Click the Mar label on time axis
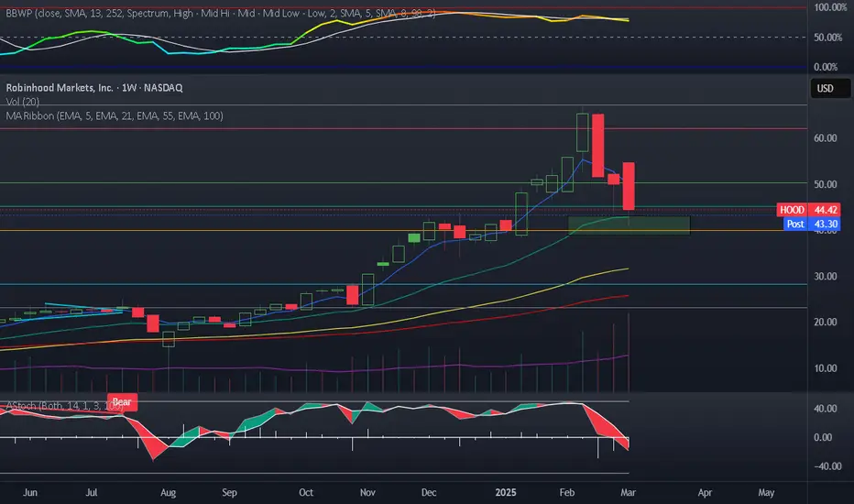Screen dimensions: 854x504 click(628, 493)
